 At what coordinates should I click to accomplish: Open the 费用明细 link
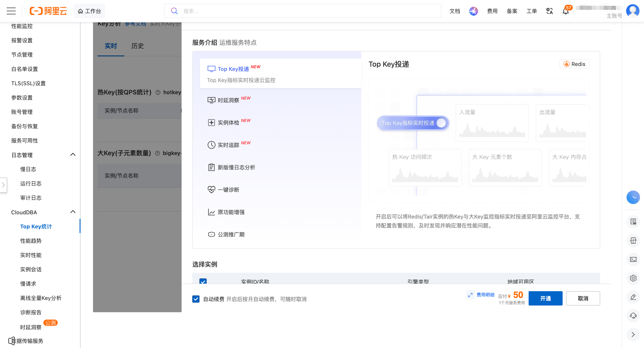(x=485, y=295)
